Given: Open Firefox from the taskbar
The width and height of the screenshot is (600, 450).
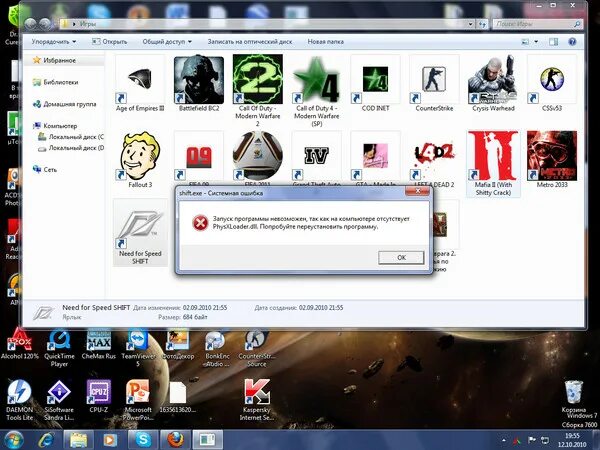Looking at the screenshot, I should (174, 440).
